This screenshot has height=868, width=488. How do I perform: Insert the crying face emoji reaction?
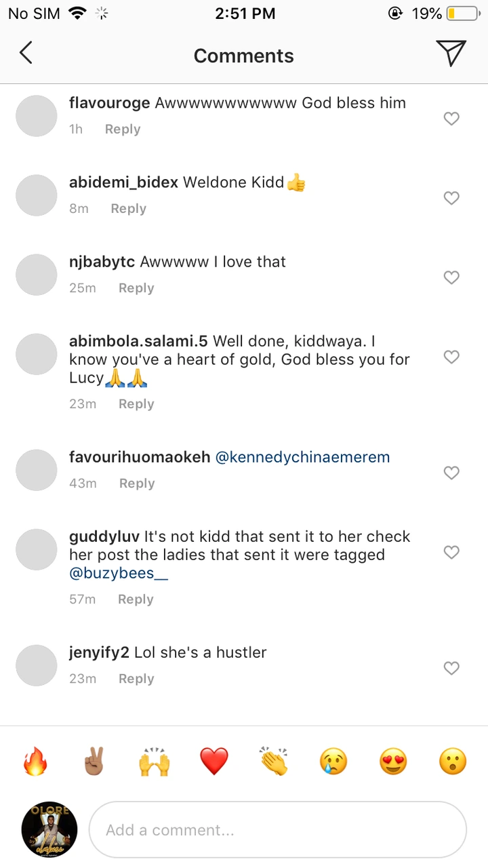coord(333,762)
